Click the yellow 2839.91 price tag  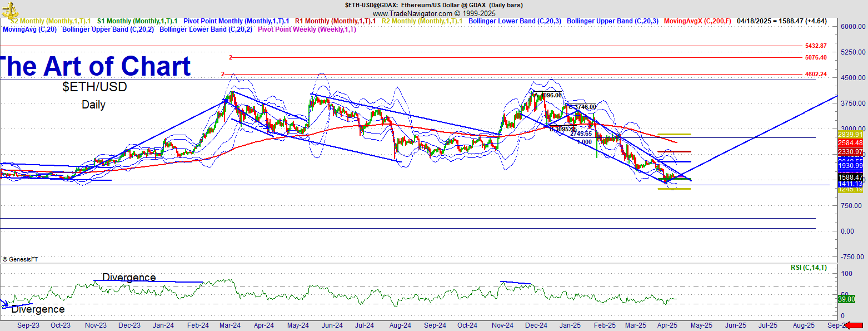pos(851,135)
